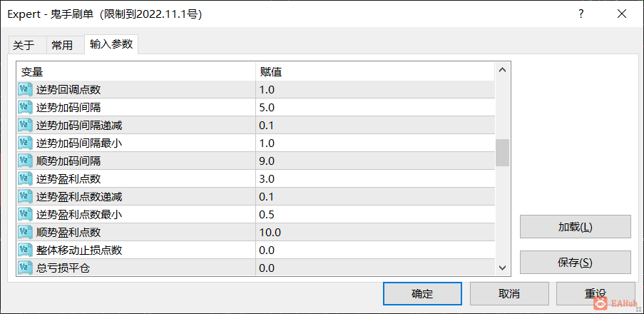Click the 保存(S) button
This screenshot has height=314, width=644.
(x=575, y=263)
